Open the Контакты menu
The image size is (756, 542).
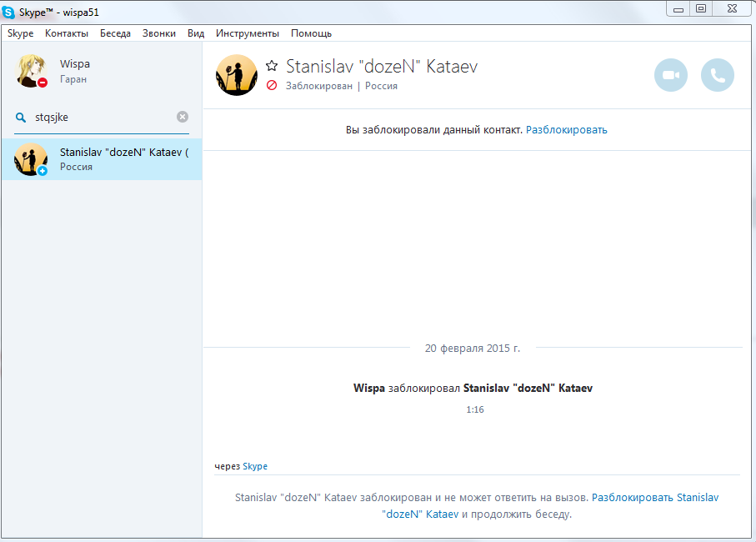[x=67, y=33]
